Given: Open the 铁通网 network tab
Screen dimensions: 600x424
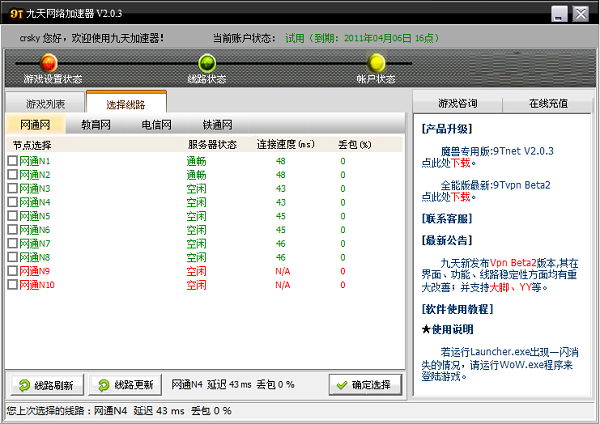Looking at the screenshot, I should coord(217,125).
